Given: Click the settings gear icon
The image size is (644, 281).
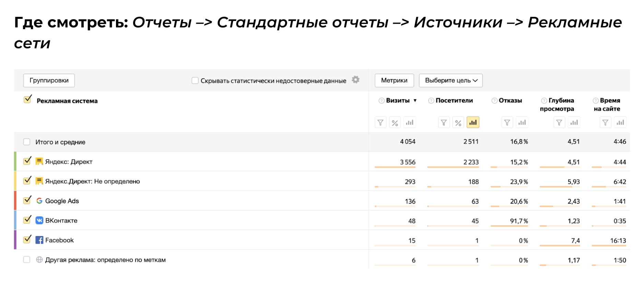Looking at the screenshot, I should [356, 80].
